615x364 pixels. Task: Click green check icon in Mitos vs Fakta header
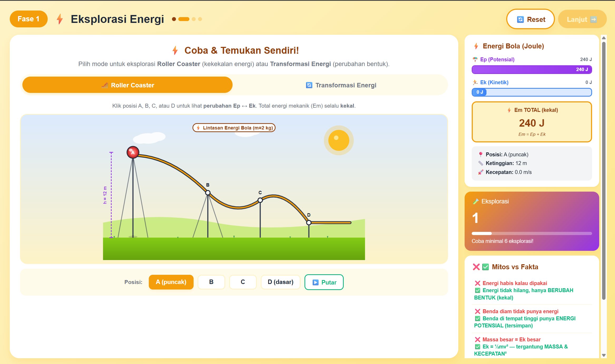[x=485, y=267]
